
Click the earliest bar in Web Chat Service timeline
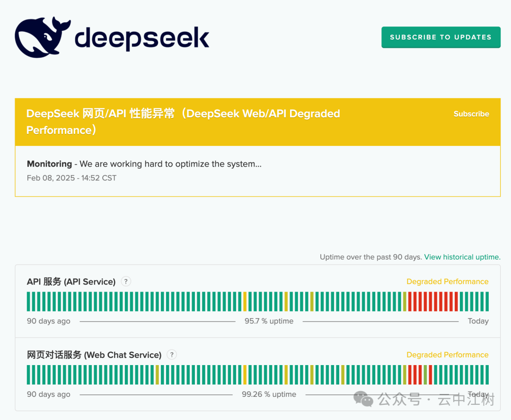point(28,375)
